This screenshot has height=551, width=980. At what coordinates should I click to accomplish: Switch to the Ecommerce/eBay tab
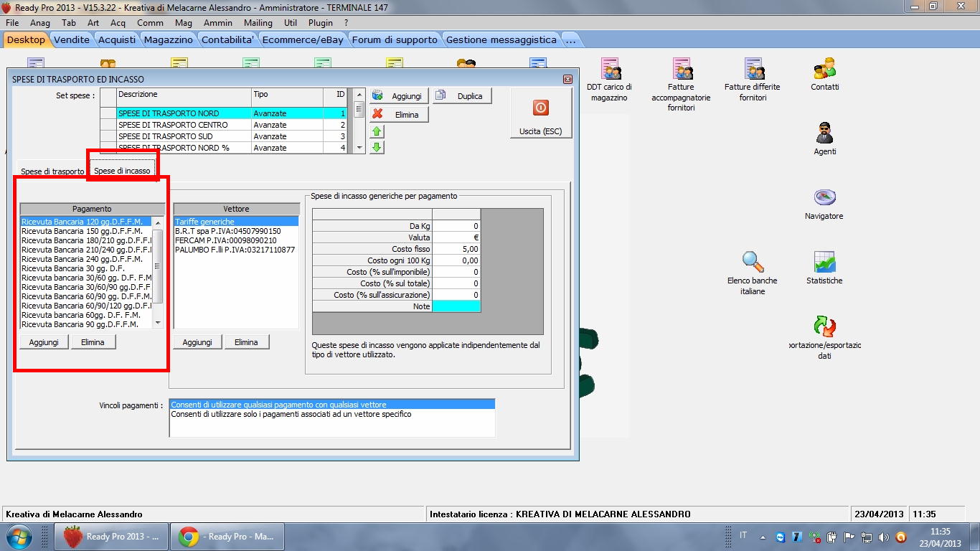[303, 40]
